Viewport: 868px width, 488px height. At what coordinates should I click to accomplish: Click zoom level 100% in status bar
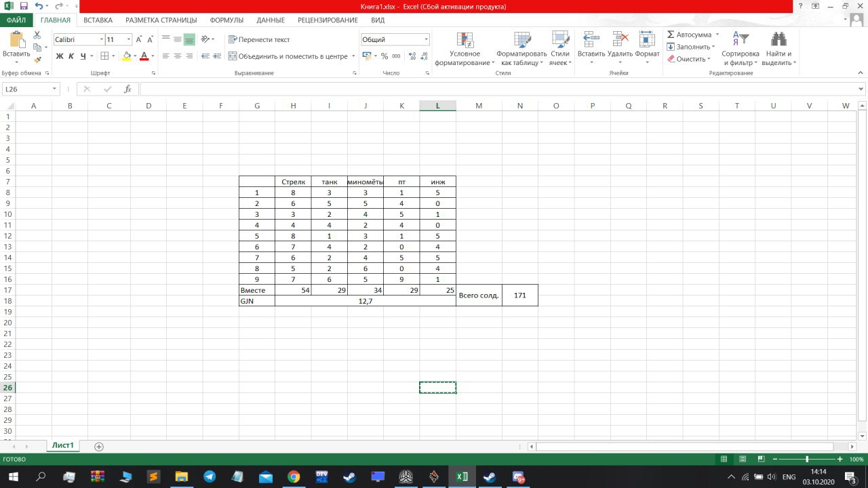point(856,459)
